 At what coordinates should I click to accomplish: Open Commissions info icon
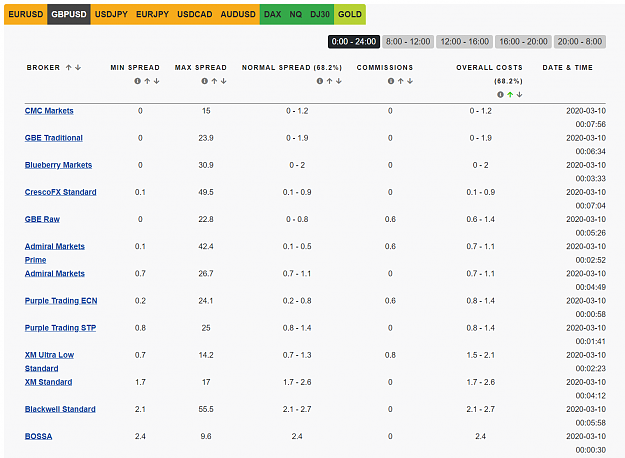click(x=391, y=81)
